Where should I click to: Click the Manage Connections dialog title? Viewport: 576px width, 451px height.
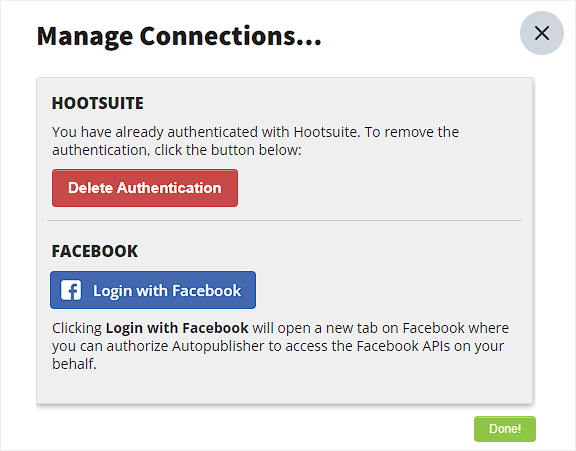click(x=179, y=36)
